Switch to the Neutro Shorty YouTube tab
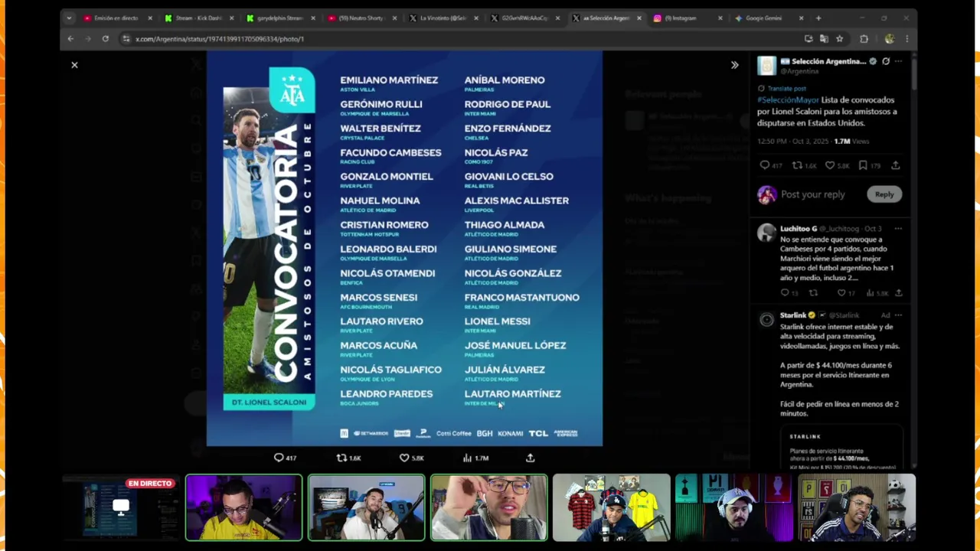Viewport: 980px width, 551px height. tap(361, 18)
